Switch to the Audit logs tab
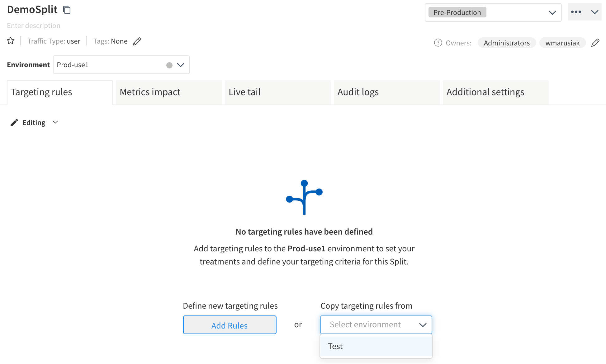Viewport: 606px width, 364px height. coord(358,92)
